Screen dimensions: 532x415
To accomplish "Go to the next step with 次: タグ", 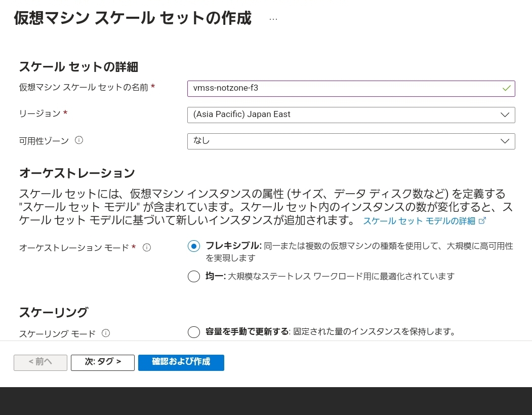I will (x=103, y=362).
